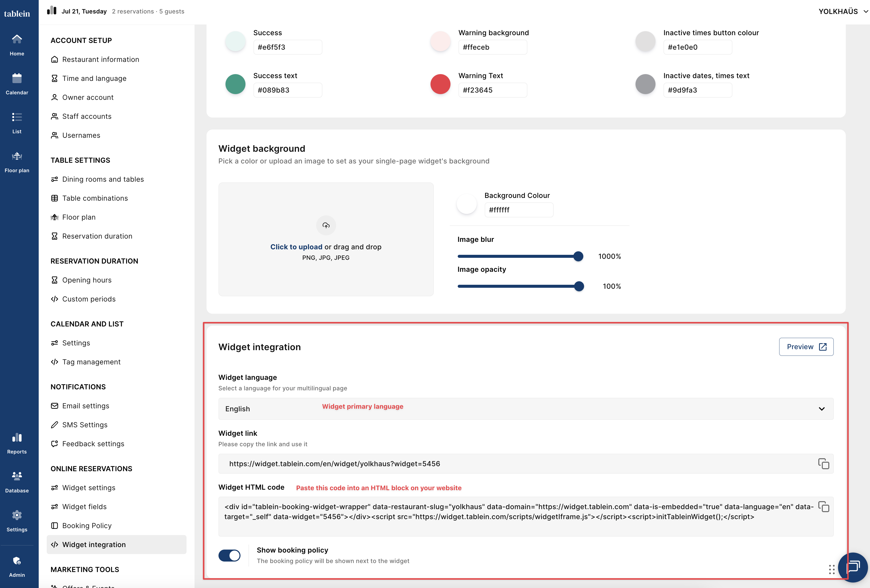Screen dimensions: 870x588
Task: Open Floor plan in navigation bar
Action: click(x=17, y=162)
